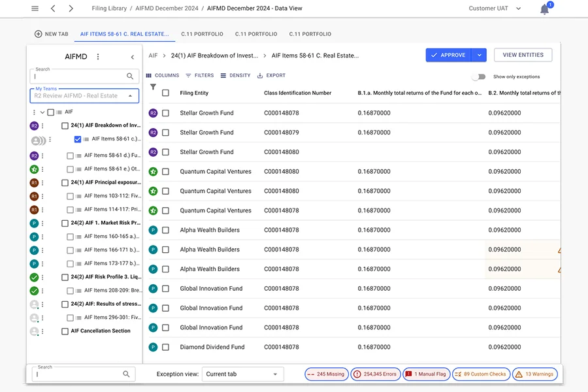Uncheck AIF Items 58-61 c.) tree checkbox
Screen dimensions: 588x392
click(78, 139)
